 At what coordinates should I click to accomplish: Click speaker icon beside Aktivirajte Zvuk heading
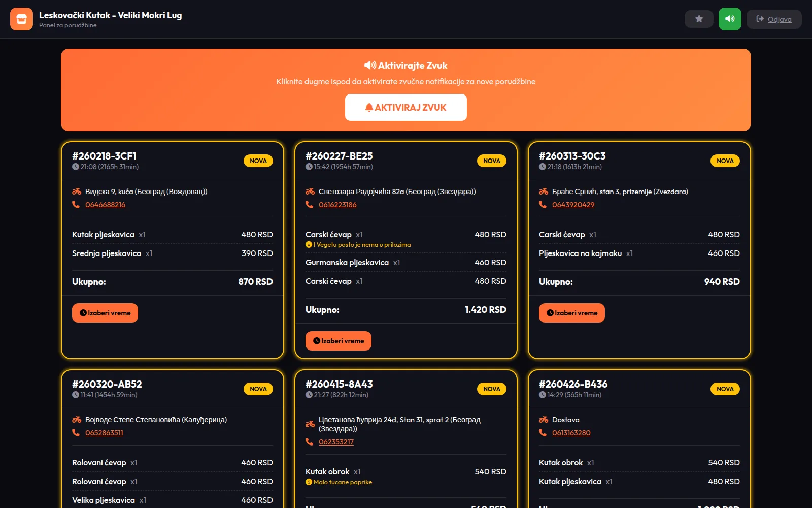point(370,66)
